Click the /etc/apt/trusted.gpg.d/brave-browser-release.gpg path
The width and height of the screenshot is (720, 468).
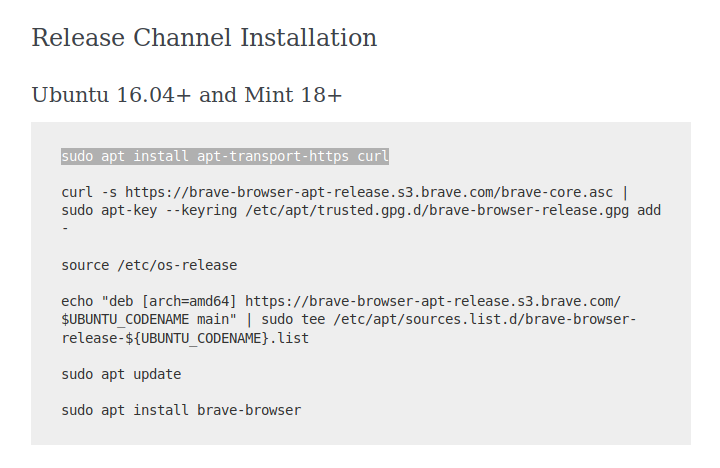coord(437,210)
